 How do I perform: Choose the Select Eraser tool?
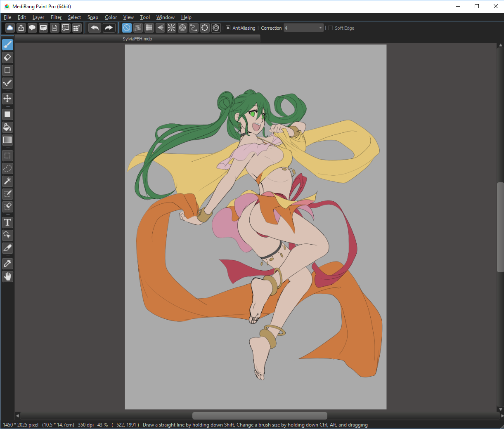coord(7,207)
